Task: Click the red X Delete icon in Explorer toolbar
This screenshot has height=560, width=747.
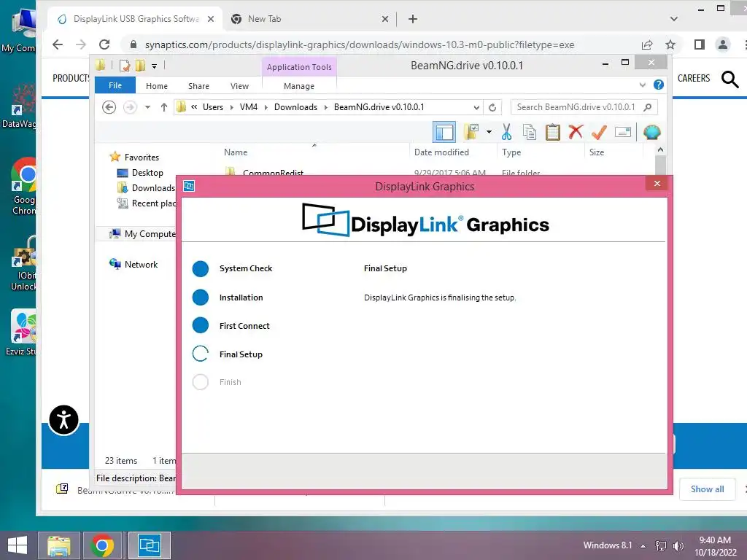Action: point(576,131)
